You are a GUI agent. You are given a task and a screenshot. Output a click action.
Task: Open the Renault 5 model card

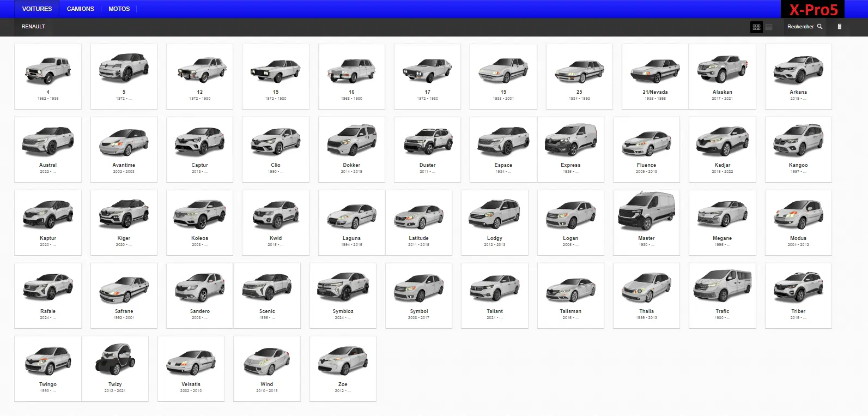(x=124, y=76)
